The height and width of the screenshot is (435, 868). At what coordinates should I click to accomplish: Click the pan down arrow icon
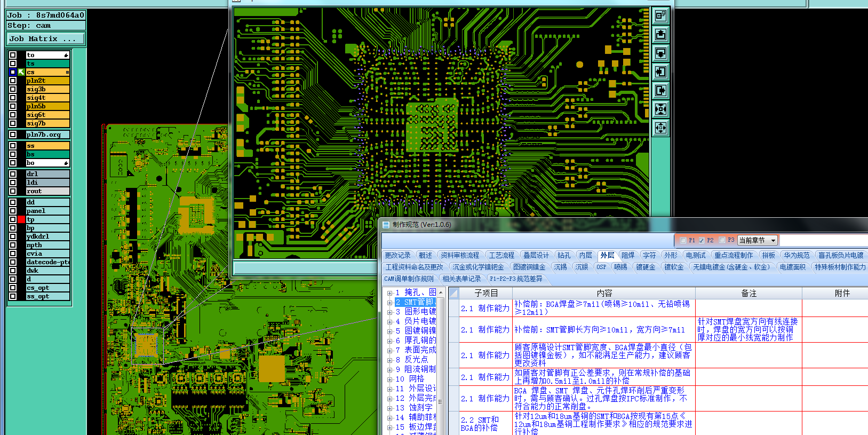tap(660, 53)
